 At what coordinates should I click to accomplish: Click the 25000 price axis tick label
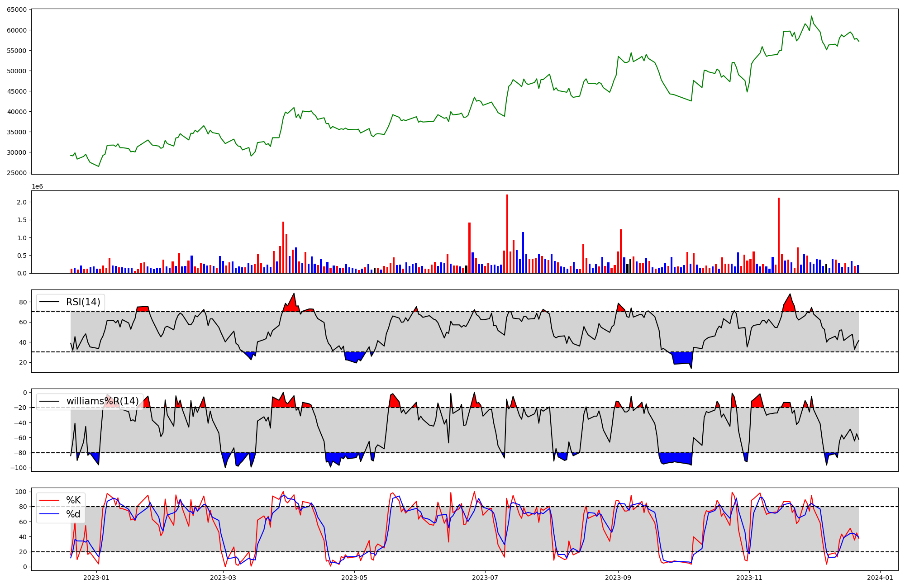pyautogui.click(x=16, y=173)
